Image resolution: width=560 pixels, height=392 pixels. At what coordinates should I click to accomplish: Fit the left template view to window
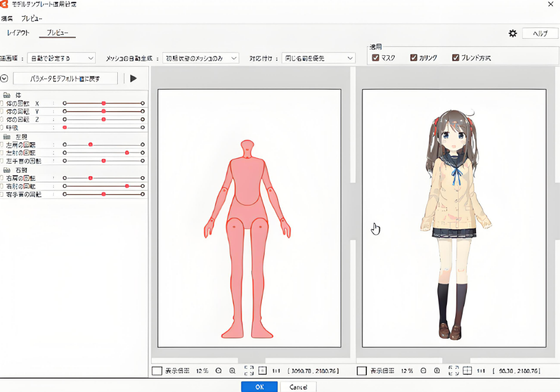pyautogui.click(x=249, y=370)
